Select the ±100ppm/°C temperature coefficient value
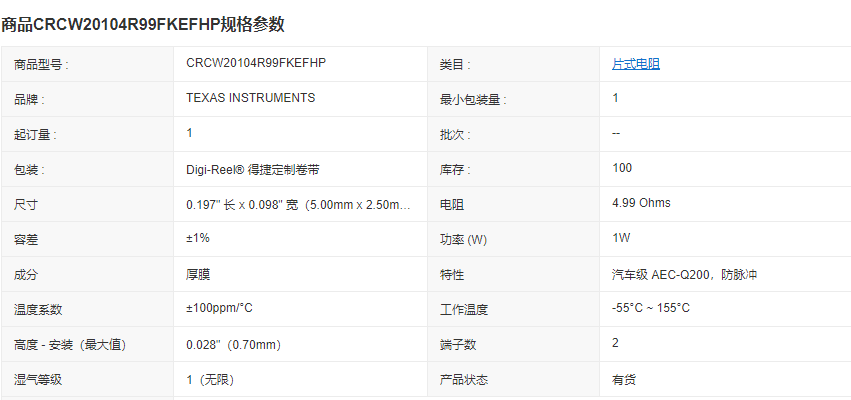The height and width of the screenshot is (400, 851). 220,309
